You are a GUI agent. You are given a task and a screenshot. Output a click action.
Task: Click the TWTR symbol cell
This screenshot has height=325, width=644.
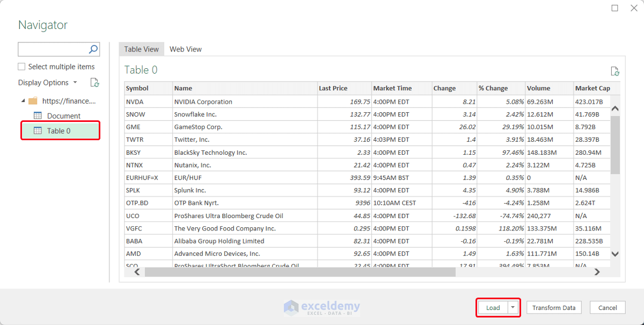(x=149, y=140)
